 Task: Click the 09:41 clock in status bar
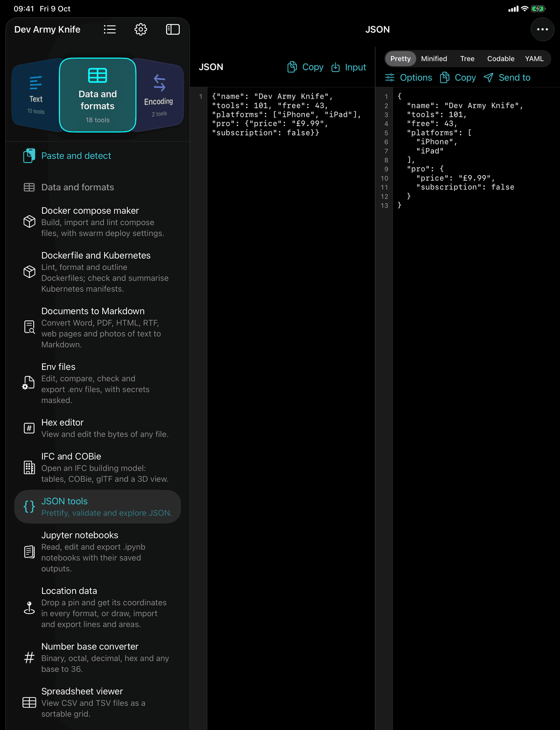click(x=23, y=9)
